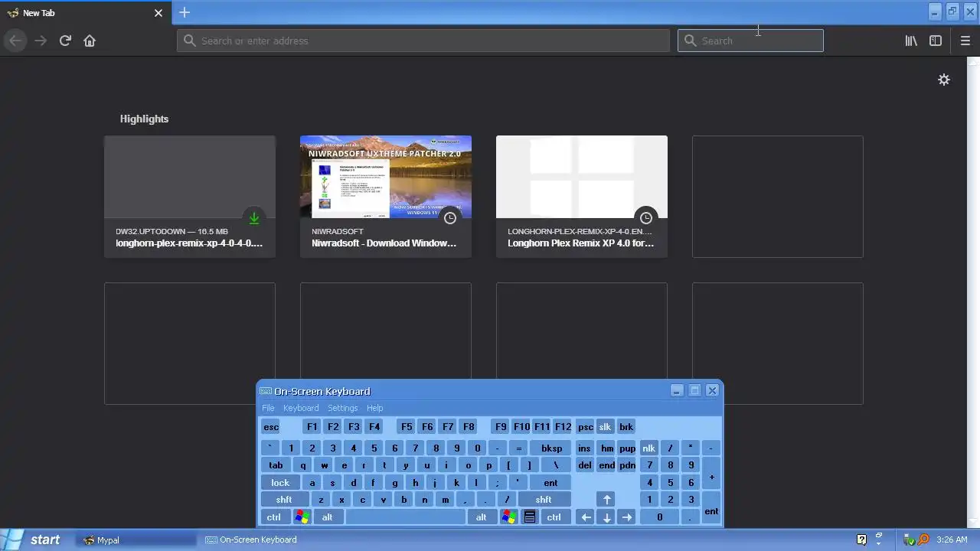Viewport: 980px width, 551px height.
Task: Close the New Tab tab
Action: 158,13
